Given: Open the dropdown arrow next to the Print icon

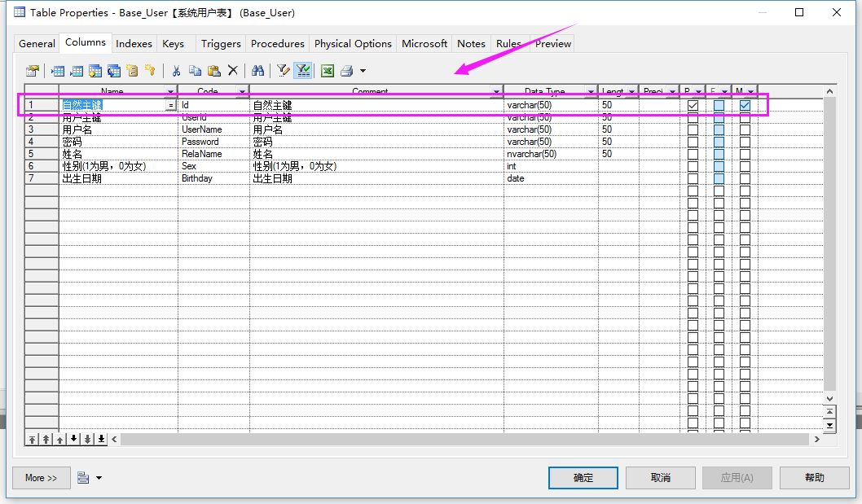Looking at the screenshot, I should coord(363,70).
